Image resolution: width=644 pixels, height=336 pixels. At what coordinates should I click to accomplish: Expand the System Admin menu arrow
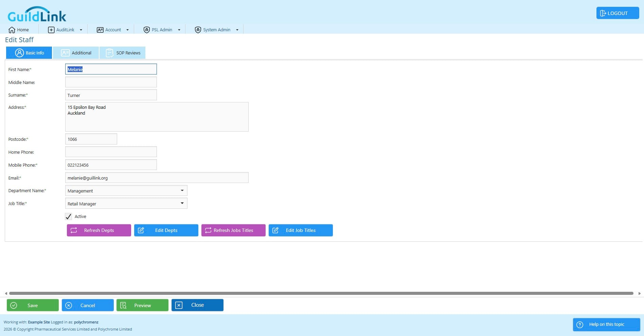[x=237, y=30]
